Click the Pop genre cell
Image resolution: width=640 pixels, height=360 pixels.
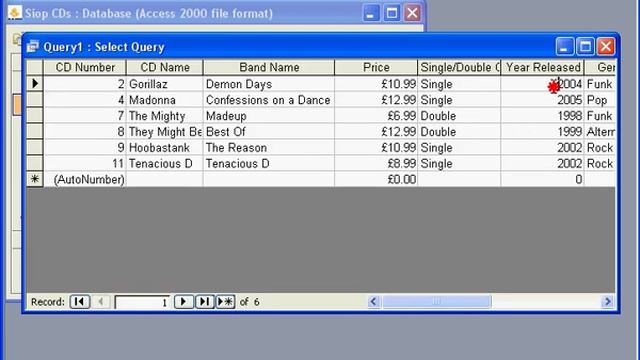click(600, 100)
